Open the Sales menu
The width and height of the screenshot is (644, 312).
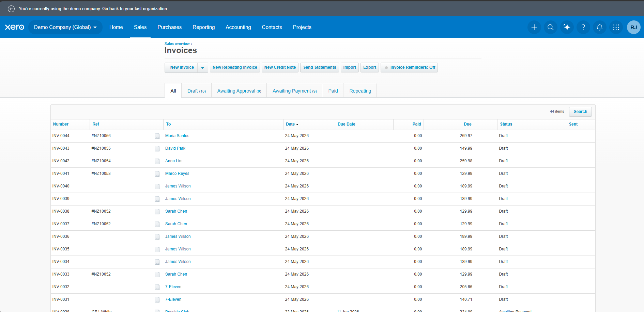(x=140, y=27)
